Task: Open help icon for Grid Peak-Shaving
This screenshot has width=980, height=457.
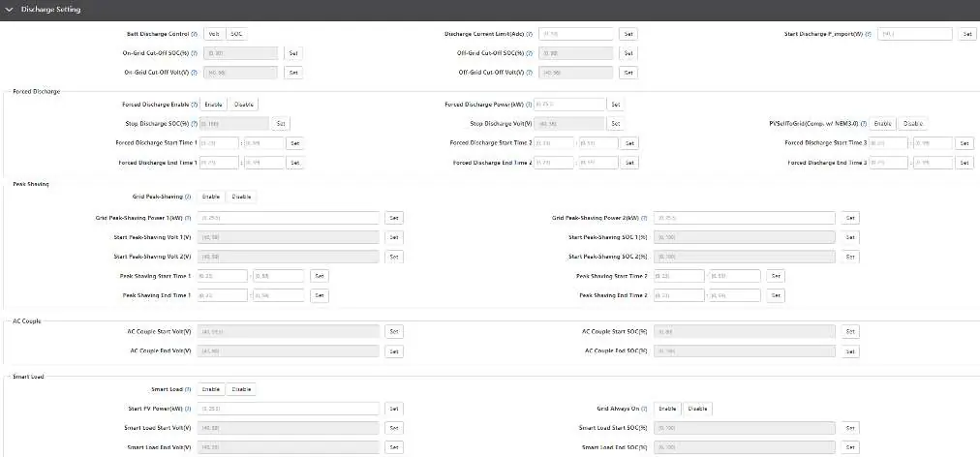Action: tap(188, 197)
